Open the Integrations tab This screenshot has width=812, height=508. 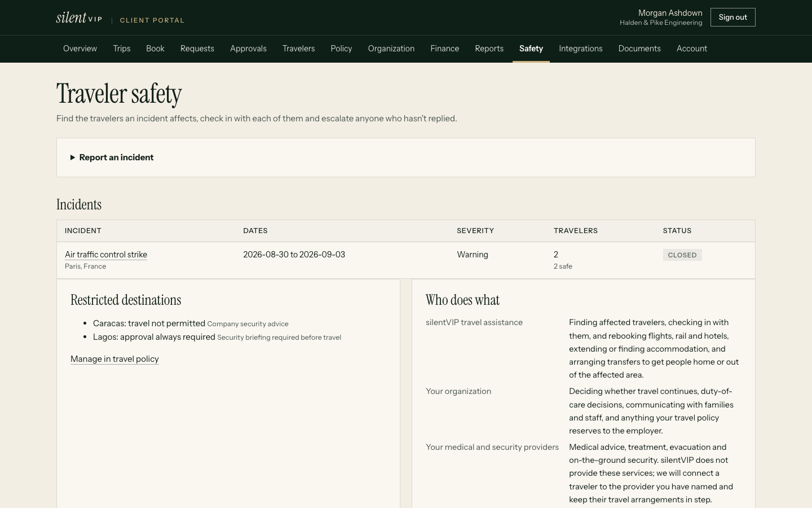581,49
